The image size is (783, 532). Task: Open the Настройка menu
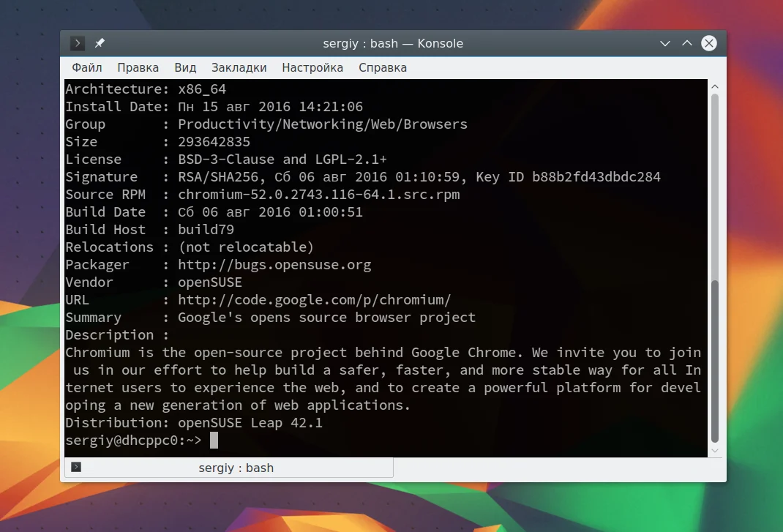point(312,67)
